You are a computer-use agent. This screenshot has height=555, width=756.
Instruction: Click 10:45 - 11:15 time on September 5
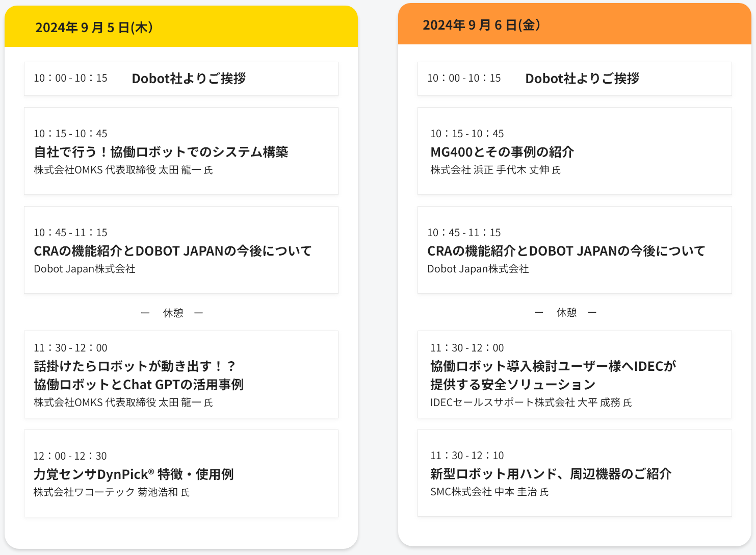tap(70, 233)
